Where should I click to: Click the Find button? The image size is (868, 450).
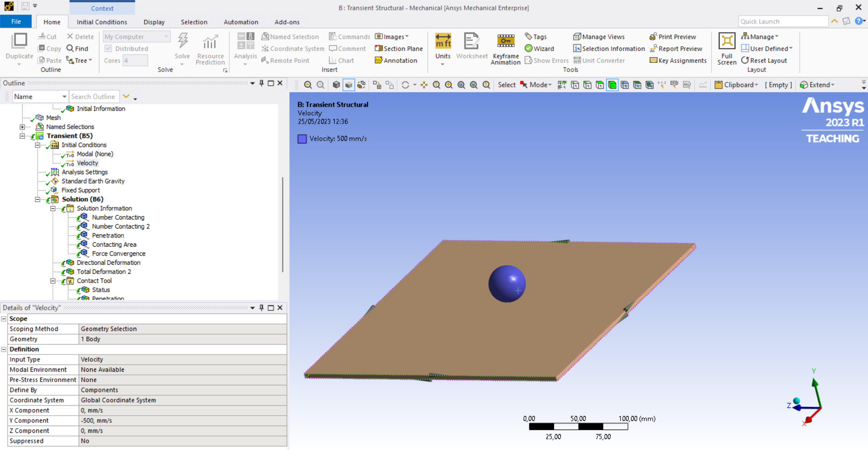point(77,48)
